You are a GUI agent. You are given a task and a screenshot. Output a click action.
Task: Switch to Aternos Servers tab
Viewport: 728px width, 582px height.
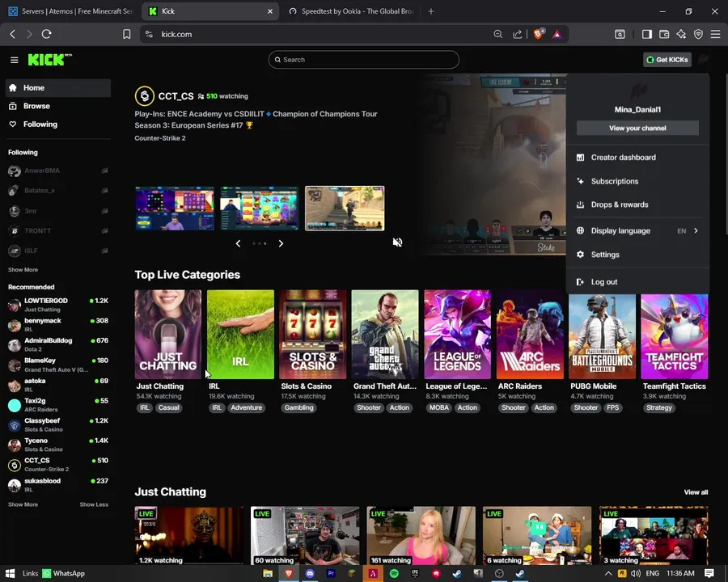(70, 11)
